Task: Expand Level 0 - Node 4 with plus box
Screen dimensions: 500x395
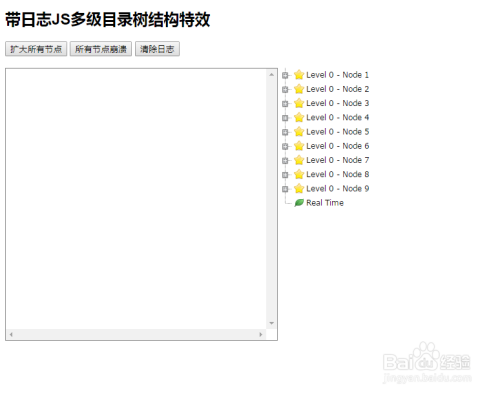Action: pyautogui.click(x=285, y=118)
